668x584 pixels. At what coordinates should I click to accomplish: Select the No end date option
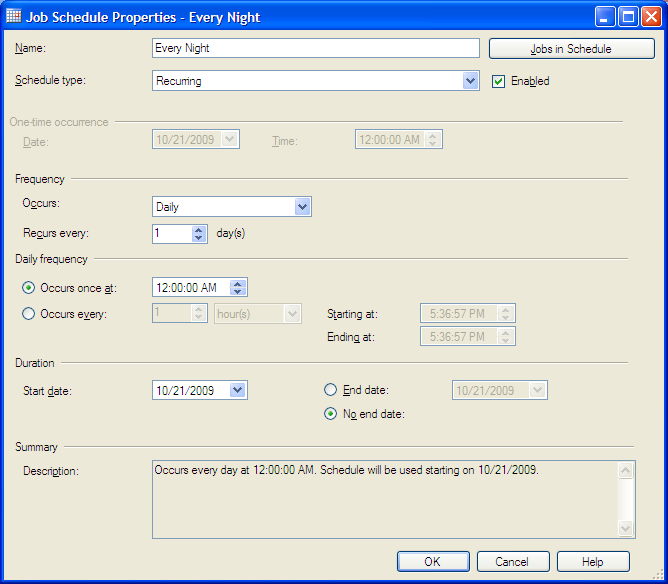pyautogui.click(x=331, y=414)
